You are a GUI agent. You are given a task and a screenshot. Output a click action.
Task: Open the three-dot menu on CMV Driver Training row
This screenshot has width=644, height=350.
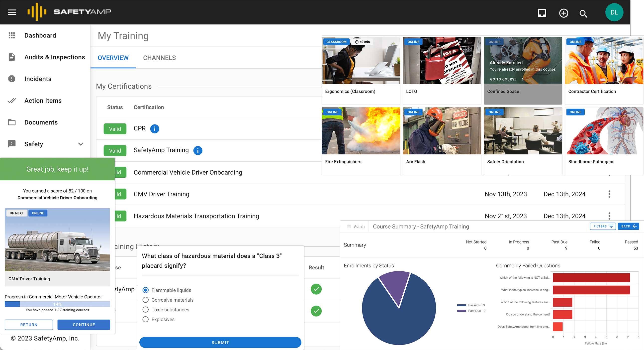point(610,194)
